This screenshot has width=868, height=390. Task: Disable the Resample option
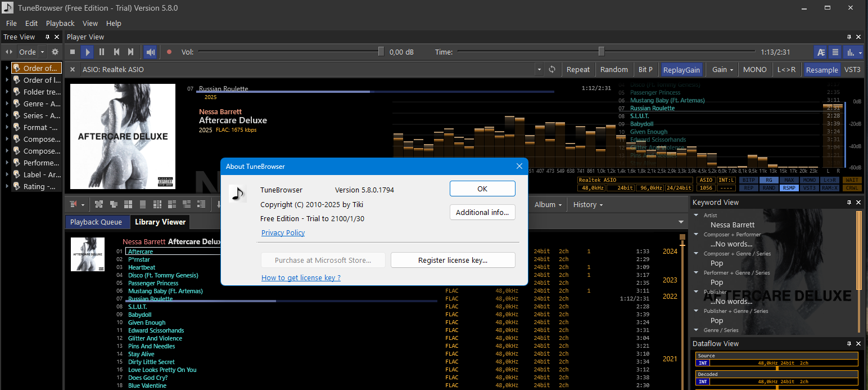click(x=821, y=70)
